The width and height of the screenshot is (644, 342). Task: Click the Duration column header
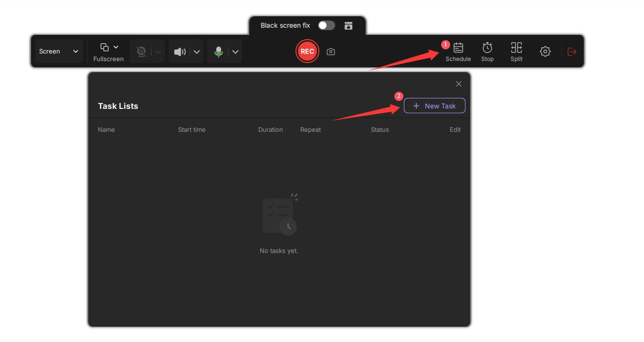(271, 129)
